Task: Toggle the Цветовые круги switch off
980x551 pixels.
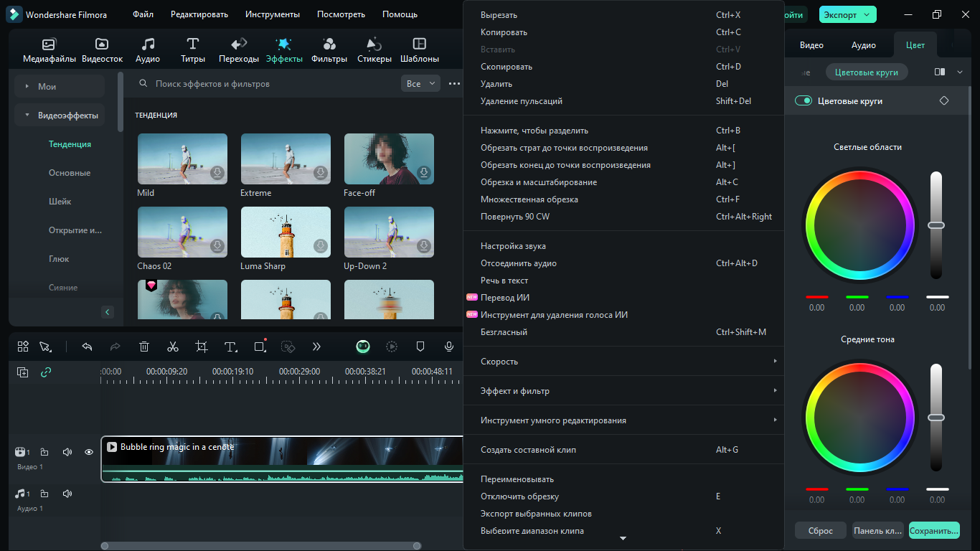Action: 803,101
